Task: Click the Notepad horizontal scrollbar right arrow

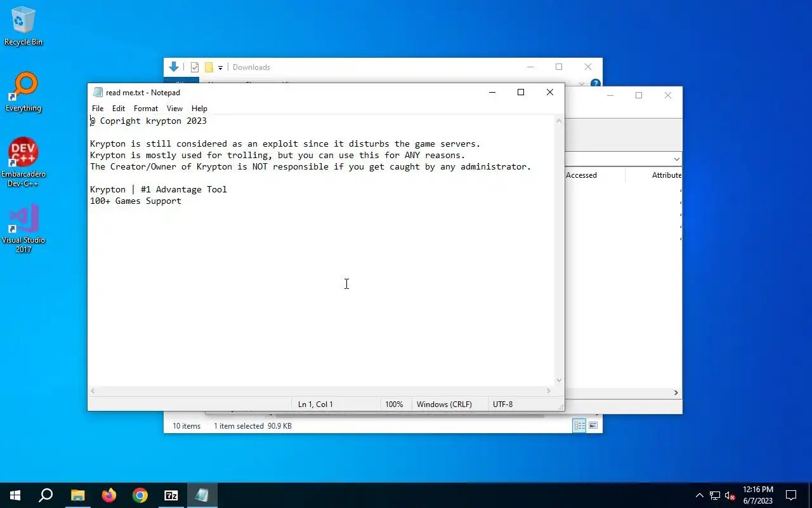Action: coord(549,391)
